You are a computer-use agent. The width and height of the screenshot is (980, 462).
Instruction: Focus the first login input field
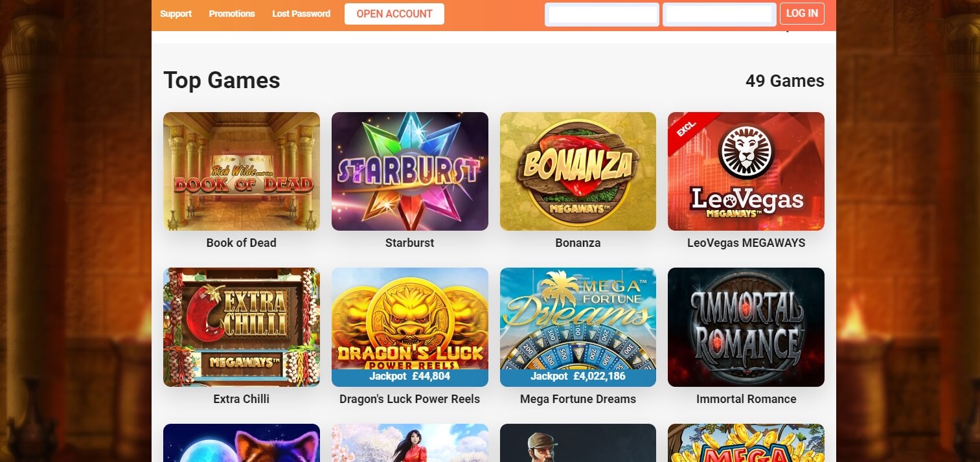pyautogui.click(x=603, y=14)
